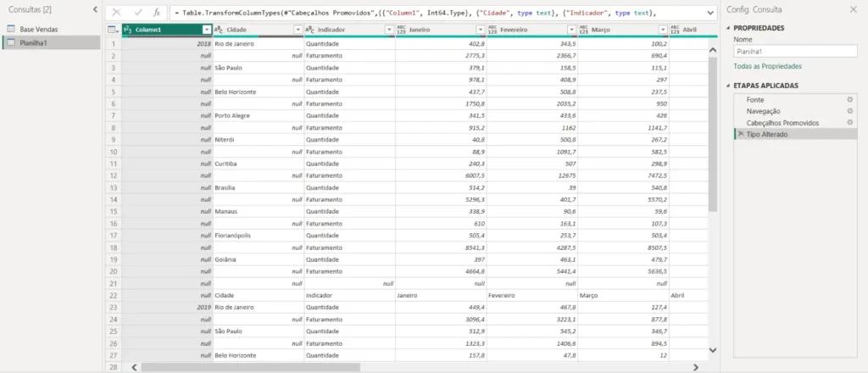The image size is (868, 373).
Task: Select row number 1 in the grid
Action: (x=113, y=44)
